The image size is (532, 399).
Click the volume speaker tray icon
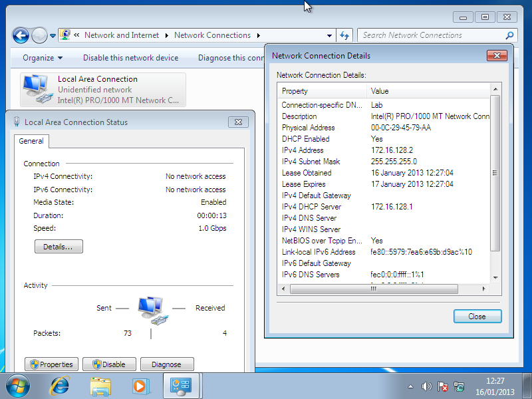tap(426, 386)
